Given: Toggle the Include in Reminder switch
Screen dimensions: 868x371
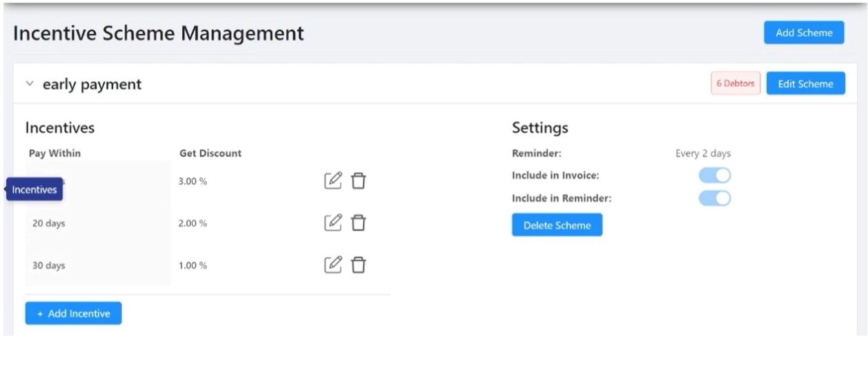Looking at the screenshot, I should click(x=714, y=198).
